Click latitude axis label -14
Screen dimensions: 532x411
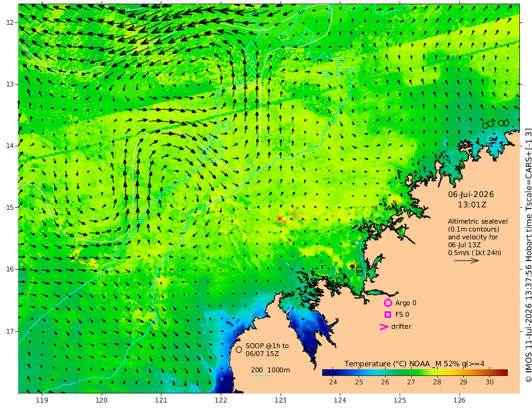[9, 146]
